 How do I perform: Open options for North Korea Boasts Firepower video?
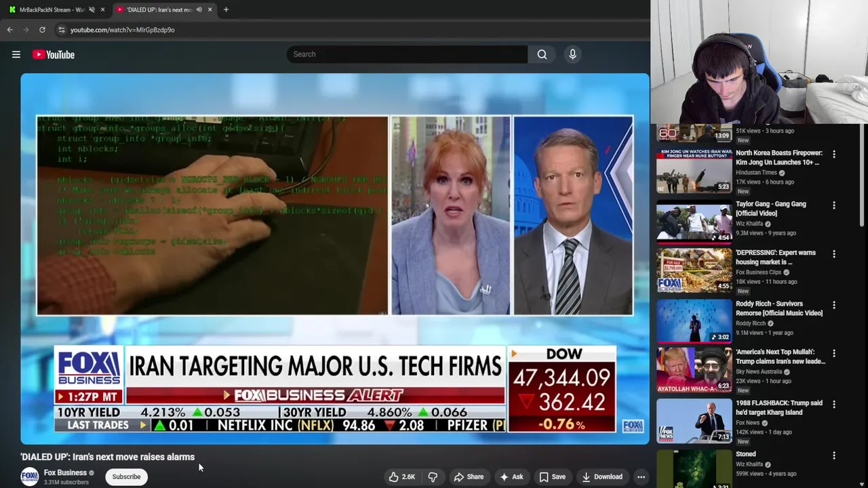coord(834,155)
